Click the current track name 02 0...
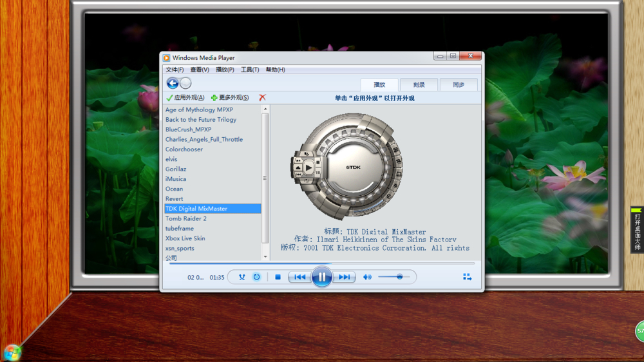The image size is (644, 362). (196, 278)
